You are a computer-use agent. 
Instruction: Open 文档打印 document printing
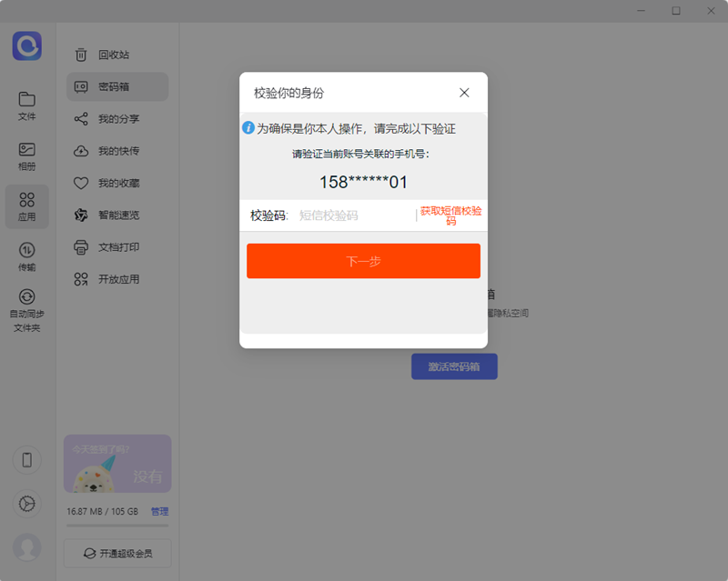(116, 246)
